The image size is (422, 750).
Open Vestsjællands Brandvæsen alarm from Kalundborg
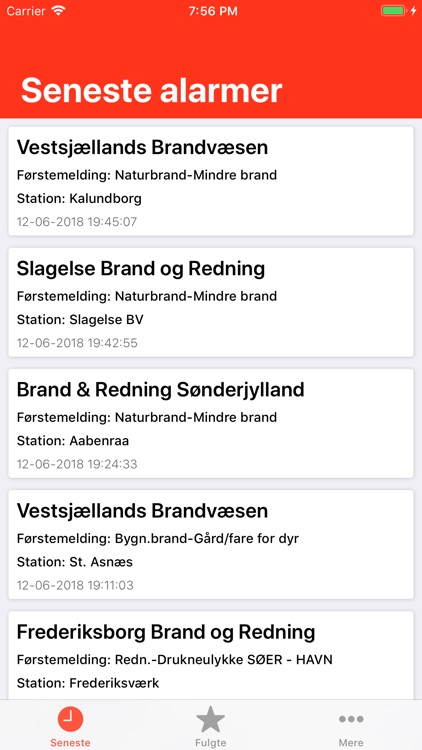[211, 181]
